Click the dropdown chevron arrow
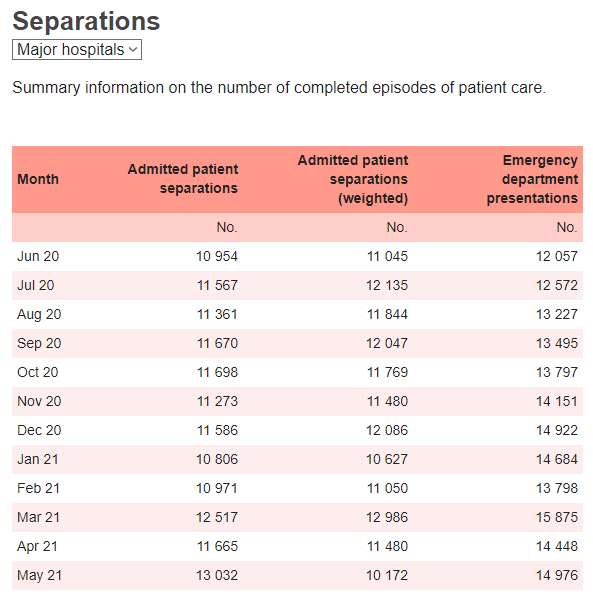The width and height of the screenshot is (593, 597). (x=133, y=49)
